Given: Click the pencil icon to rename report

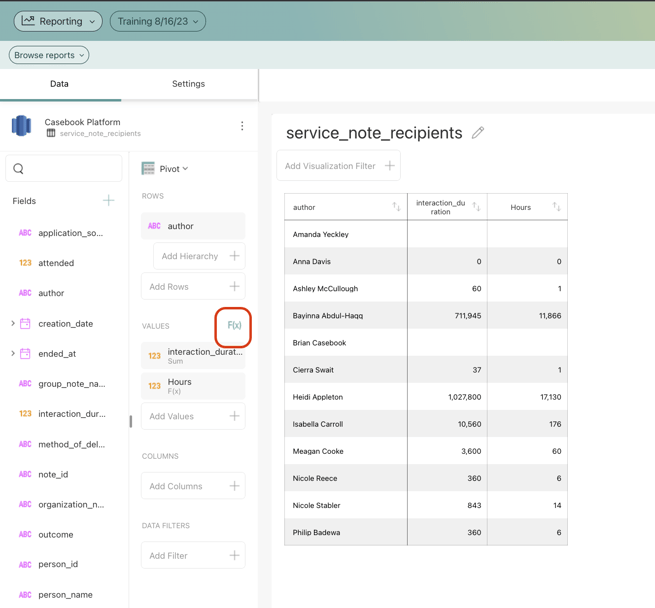Looking at the screenshot, I should pos(478,133).
